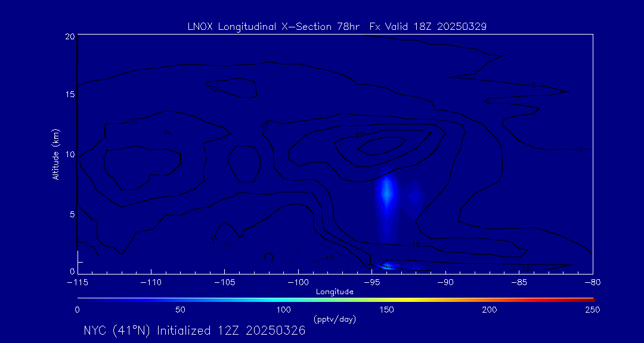Click the colorbar label '0'

(x=77, y=310)
